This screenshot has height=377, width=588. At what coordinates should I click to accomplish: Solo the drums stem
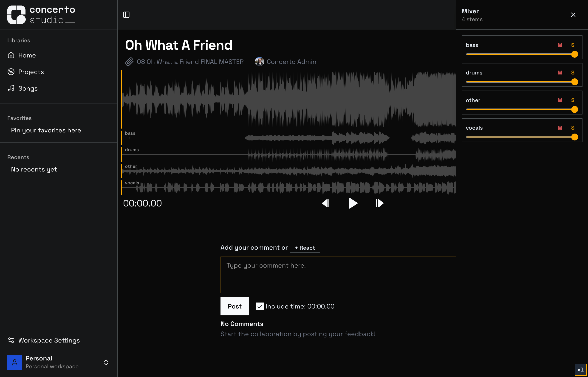tap(573, 73)
